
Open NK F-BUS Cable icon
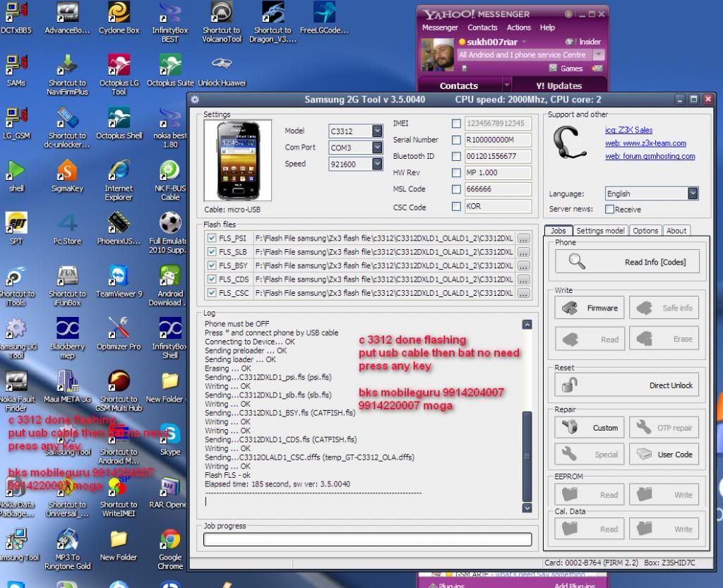pyautogui.click(x=170, y=180)
